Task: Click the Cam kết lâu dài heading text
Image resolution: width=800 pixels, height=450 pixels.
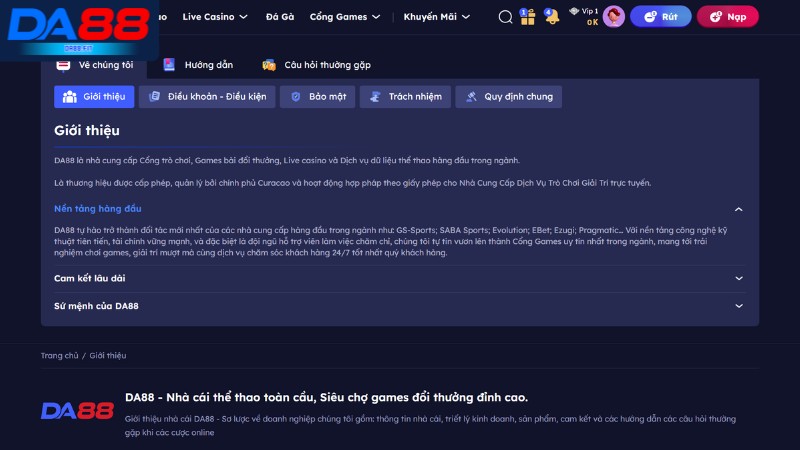Action: [90, 279]
